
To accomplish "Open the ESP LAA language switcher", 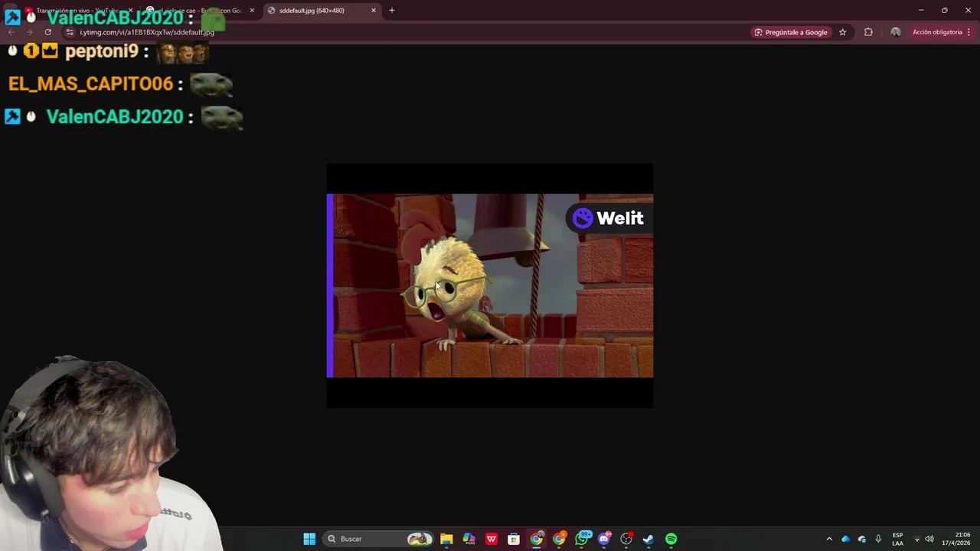I will click(897, 539).
